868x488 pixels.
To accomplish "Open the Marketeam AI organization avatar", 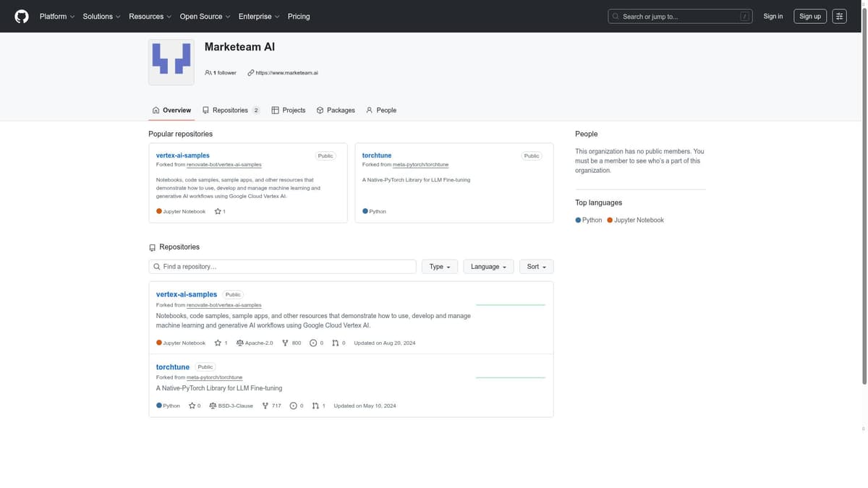I will click(x=171, y=62).
